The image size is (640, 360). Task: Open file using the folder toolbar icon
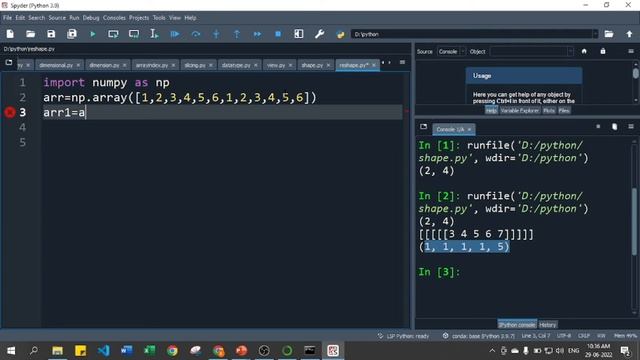31,34
